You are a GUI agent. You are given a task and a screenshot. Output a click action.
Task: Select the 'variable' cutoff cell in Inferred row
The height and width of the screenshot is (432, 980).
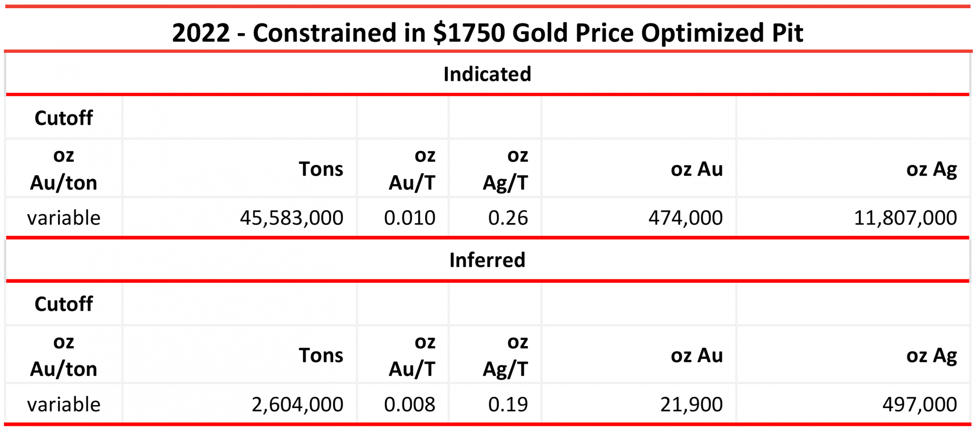pyautogui.click(x=64, y=404)
